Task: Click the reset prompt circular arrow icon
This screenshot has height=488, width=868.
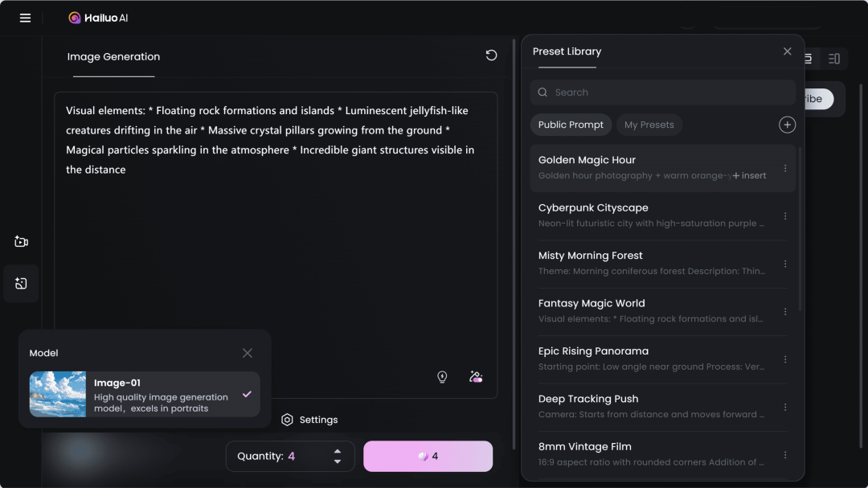Action: pyautogui.click(x=491, y=55)
